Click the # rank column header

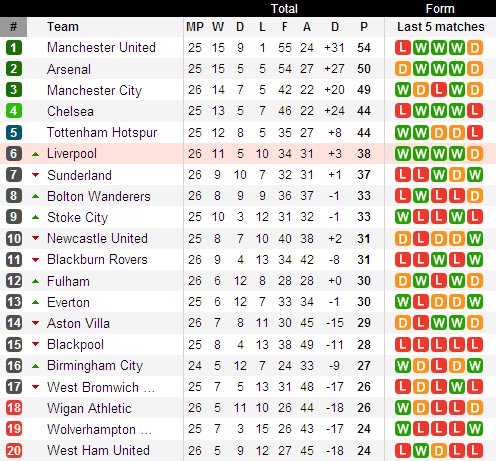click(13, 27)
